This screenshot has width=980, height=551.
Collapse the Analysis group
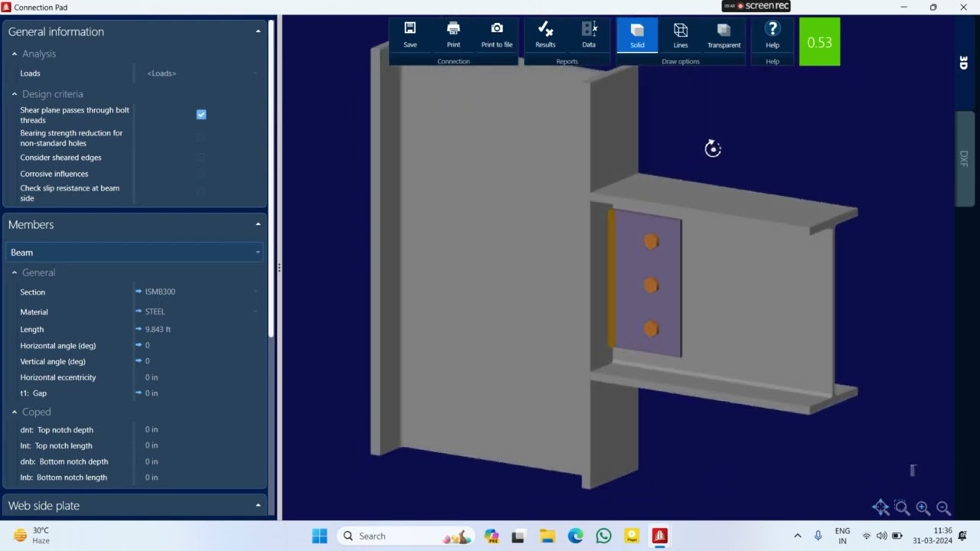point(14,54)
